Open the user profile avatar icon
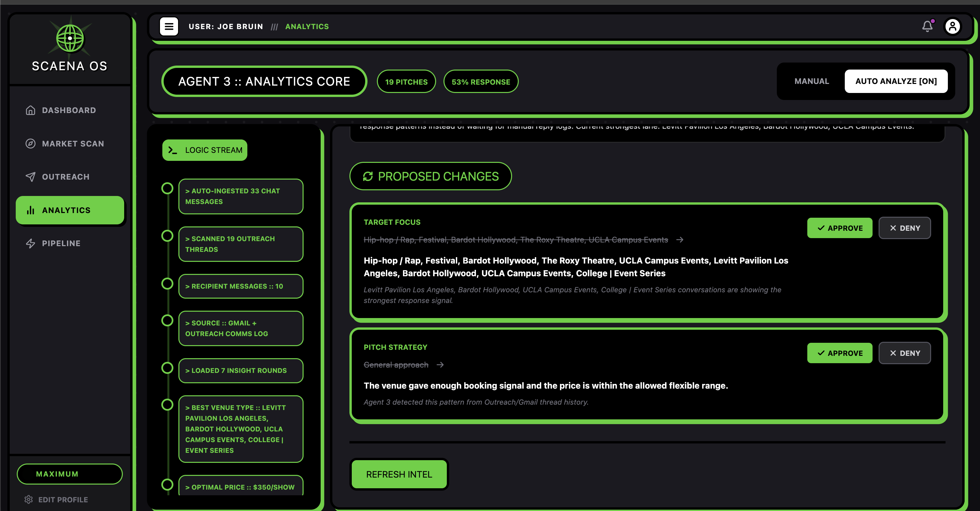The width and height of the screenshot is (980, 511). (x=953, y=27)
